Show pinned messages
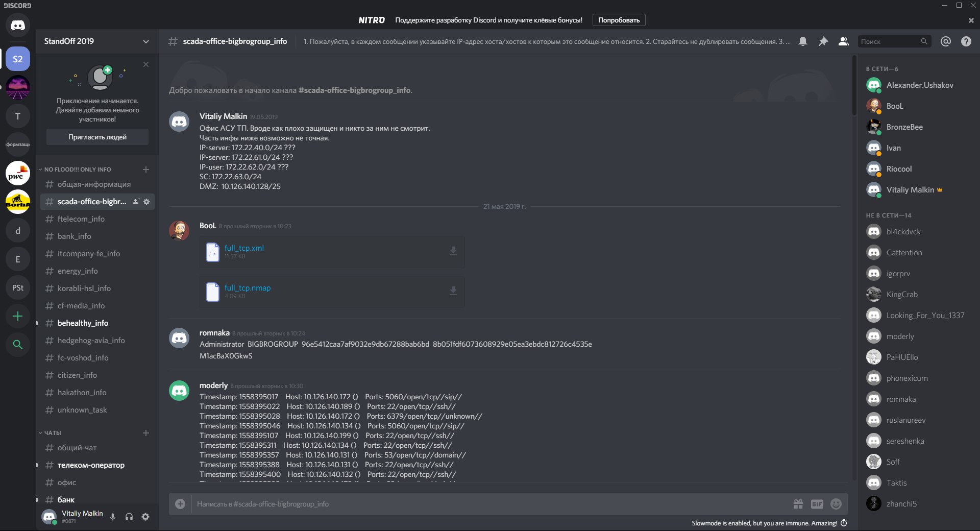The width and height of the screenshot is (980, 531). tap(823, 41)
